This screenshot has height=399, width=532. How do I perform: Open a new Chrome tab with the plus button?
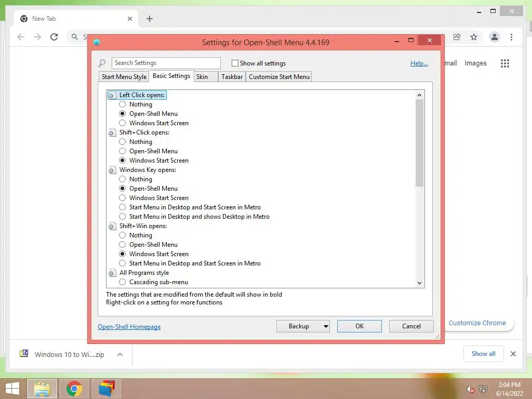[150, 19]
